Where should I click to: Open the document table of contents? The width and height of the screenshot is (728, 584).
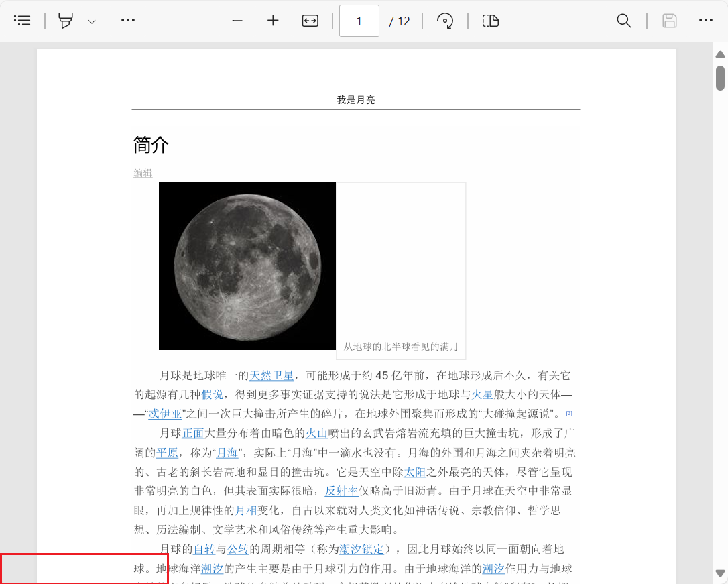click(x=22, y=20)
